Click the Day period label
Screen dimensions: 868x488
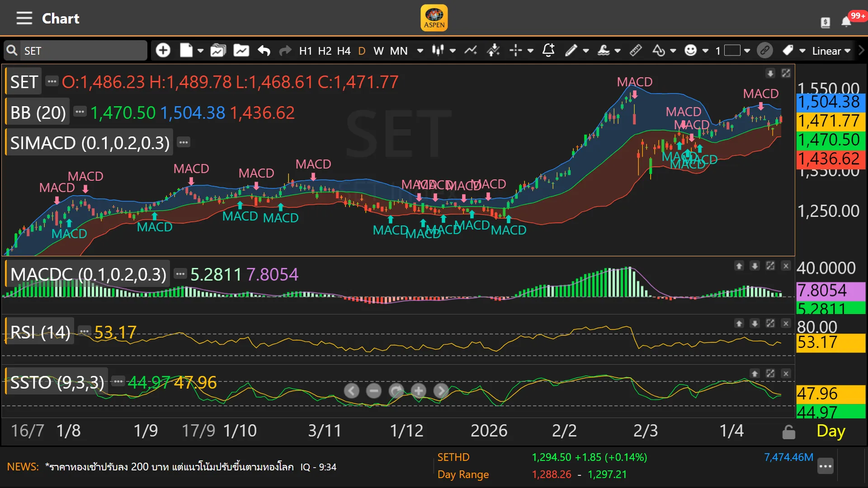[x=830, y=431]
